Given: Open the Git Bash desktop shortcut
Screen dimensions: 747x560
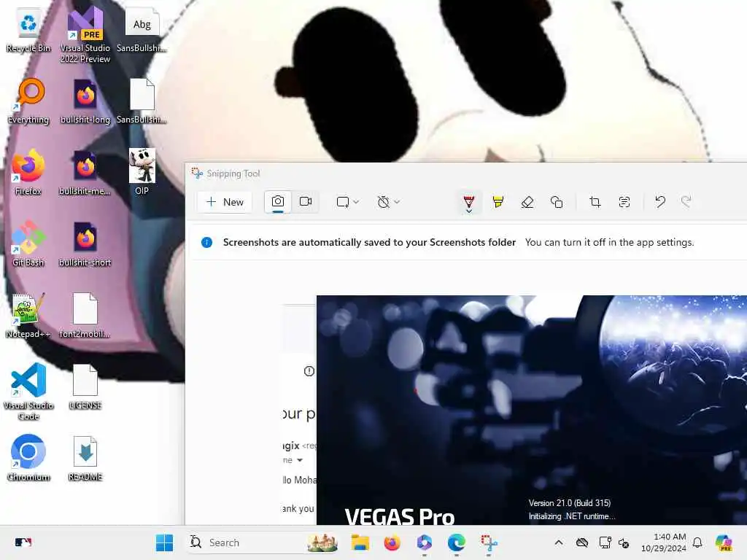Looking at the screenshot, I should tap(28, 244).
